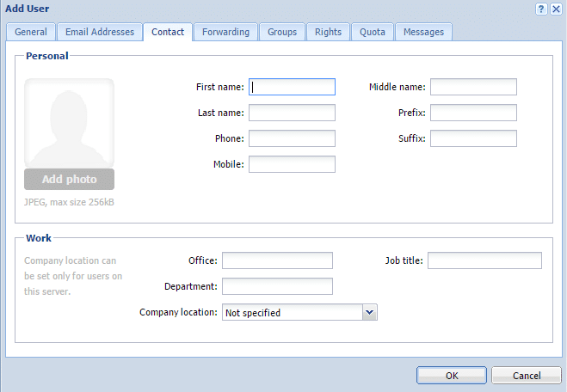Expand the Company location dropdown

[370, 313]
